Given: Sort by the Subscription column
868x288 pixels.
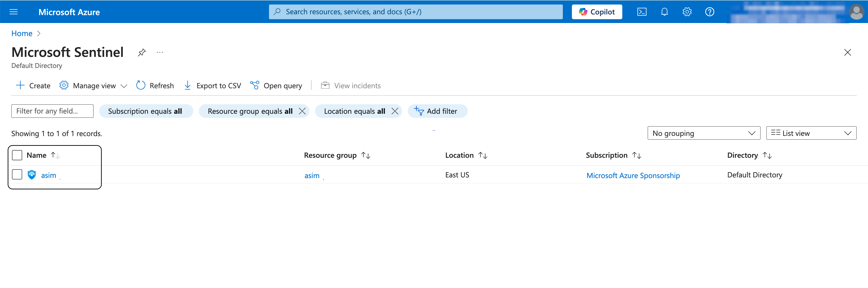Looking at the screenshot, I should pos(613,155).
